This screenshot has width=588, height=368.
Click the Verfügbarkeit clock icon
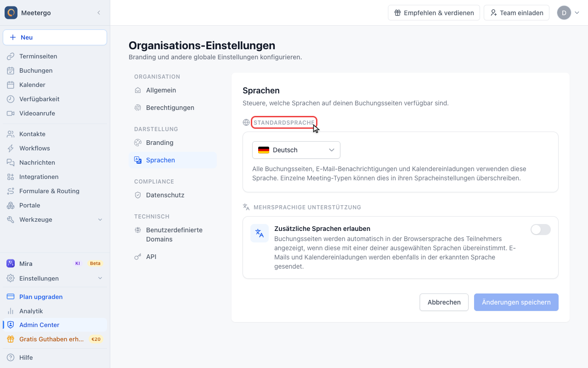pos(11,99)
